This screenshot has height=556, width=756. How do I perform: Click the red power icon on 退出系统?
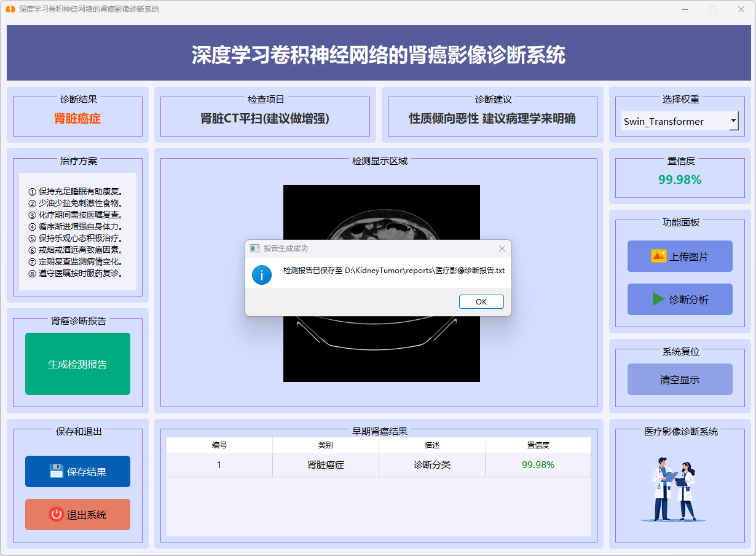point(57,515)
